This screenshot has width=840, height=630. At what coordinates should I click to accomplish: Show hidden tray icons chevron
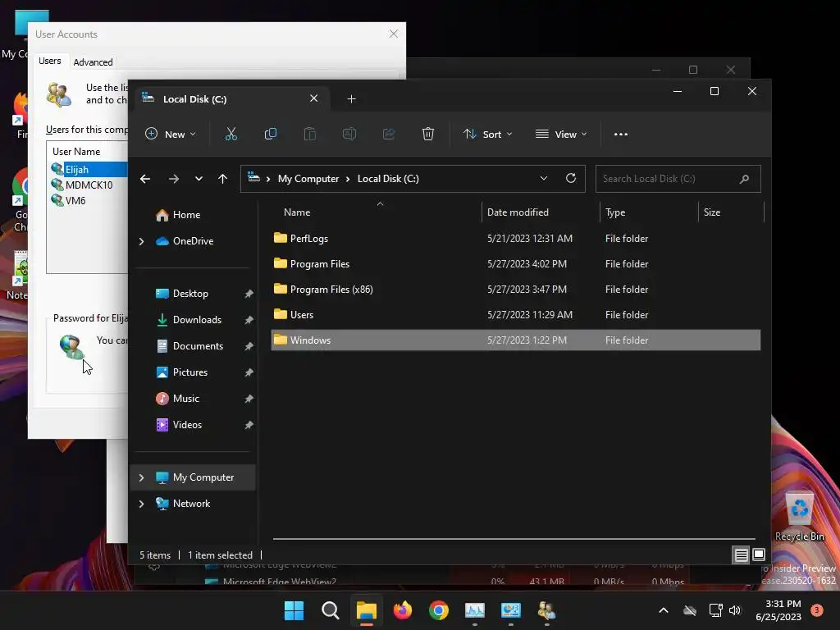coord(663,610)
